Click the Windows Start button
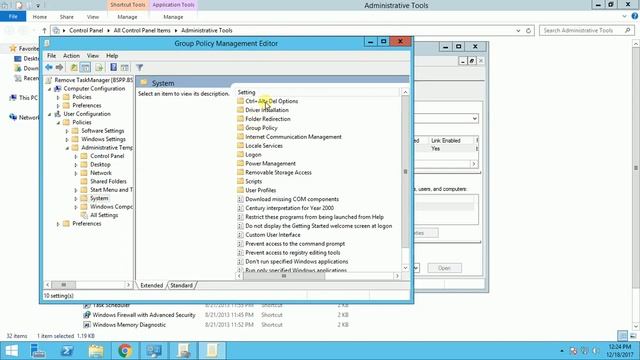This screenshot has height=360, width=640. coord(11,351)
